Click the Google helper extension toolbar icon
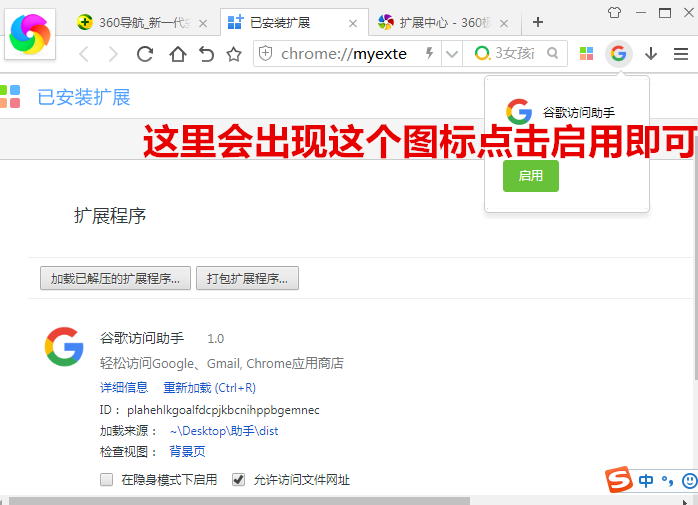The image size is (698, 505). tap(618, 54)
